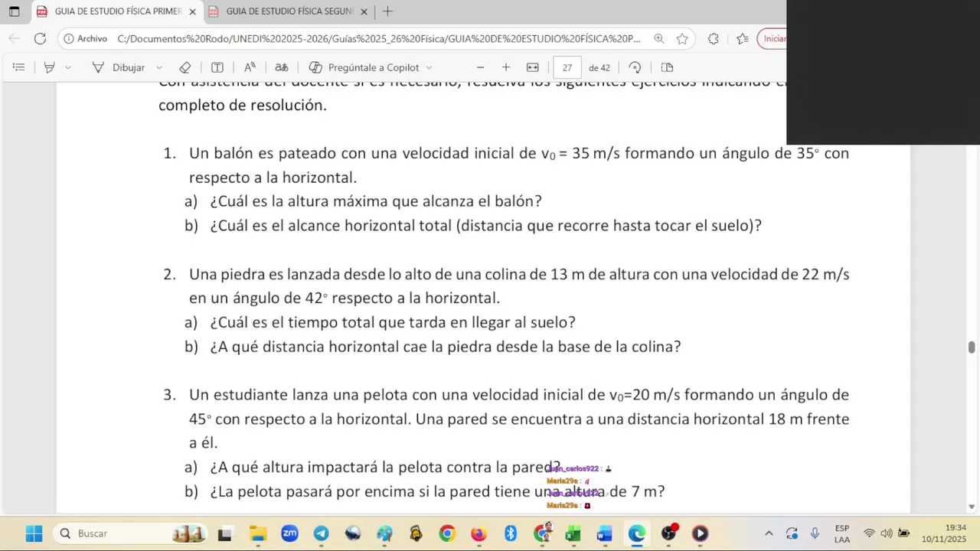Open Task View from taskbar

pos(224,533)
